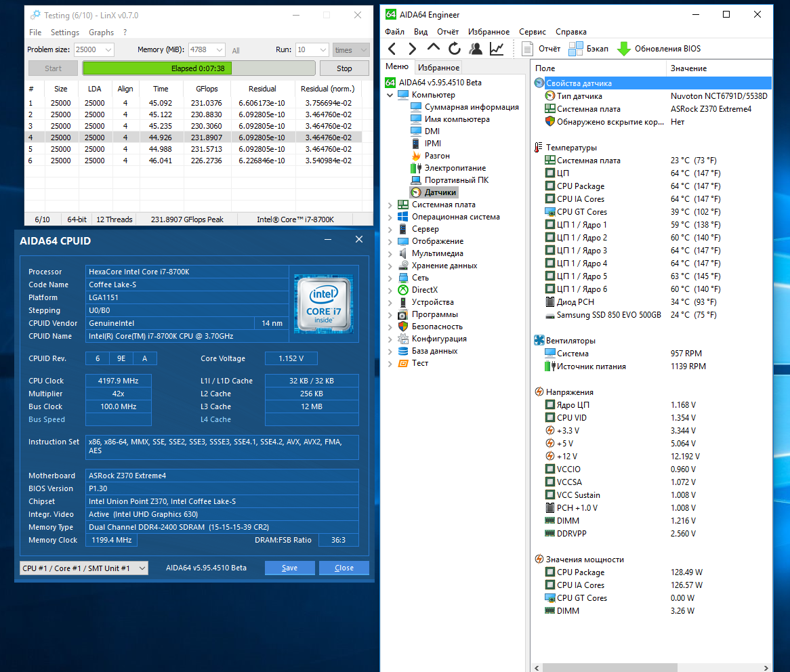Select the Портативный ПК tree item
790x672 pixels.
[457, 180]
